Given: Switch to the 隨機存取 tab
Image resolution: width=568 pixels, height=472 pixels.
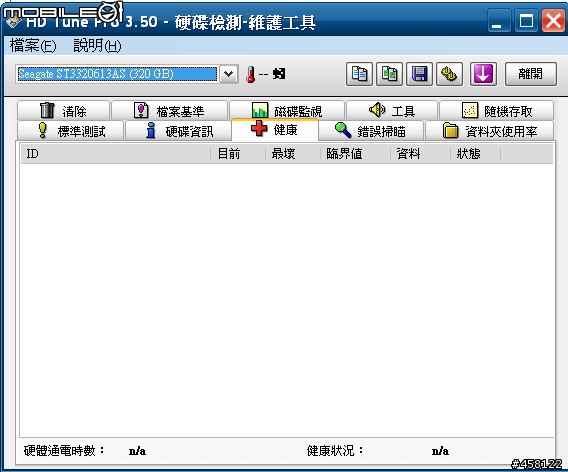Looking at the screenshot, I should (496, 110).
